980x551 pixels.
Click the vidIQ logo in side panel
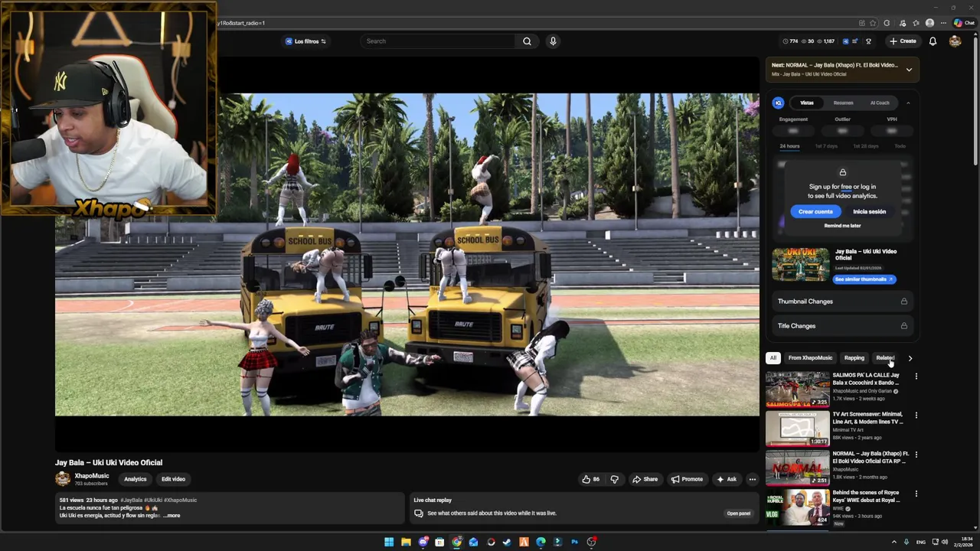coord(778,103)
